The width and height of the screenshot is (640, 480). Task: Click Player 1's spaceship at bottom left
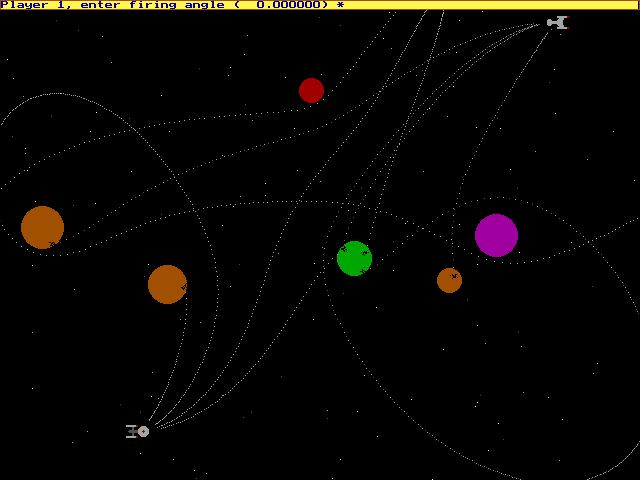click(x=138, y=431)
